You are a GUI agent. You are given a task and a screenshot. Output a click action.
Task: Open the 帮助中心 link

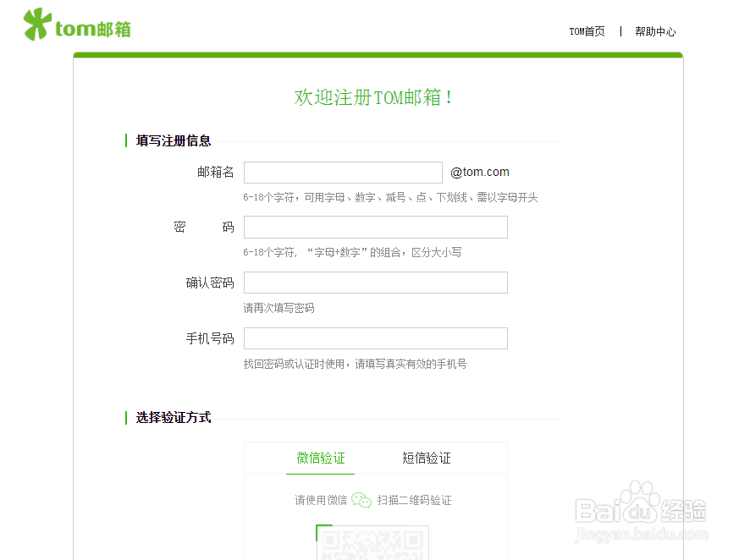tap(655, 31)
